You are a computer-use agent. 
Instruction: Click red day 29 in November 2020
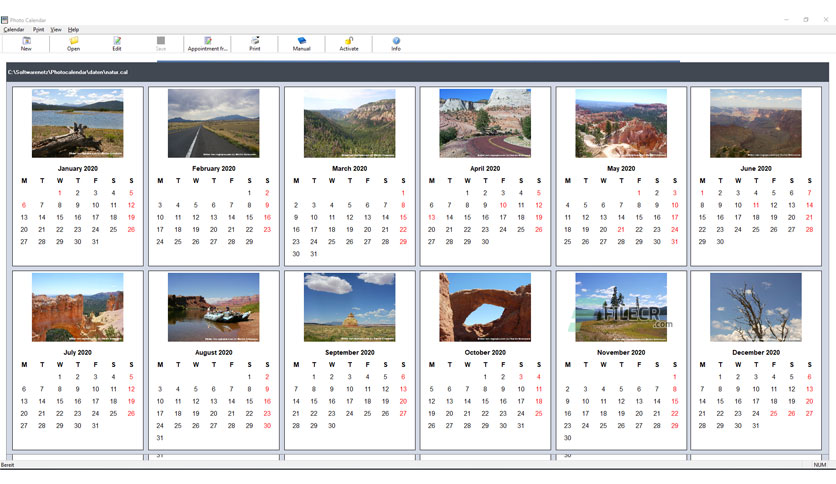click(x=674, y=425)
